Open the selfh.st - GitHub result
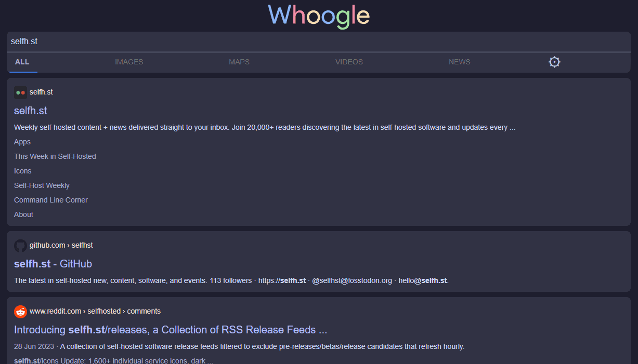 click(x=53, y=264)
